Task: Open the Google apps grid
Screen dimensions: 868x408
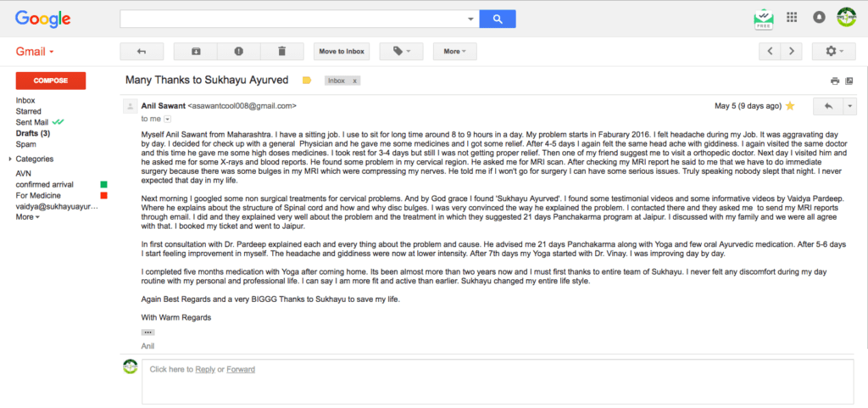Action: coord(792,17)
